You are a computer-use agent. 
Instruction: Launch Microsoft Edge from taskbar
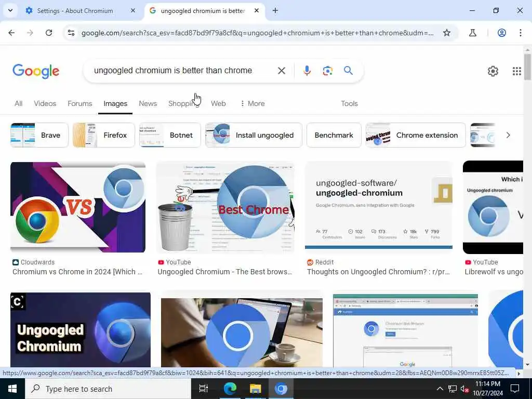click(x=230, y=389)
